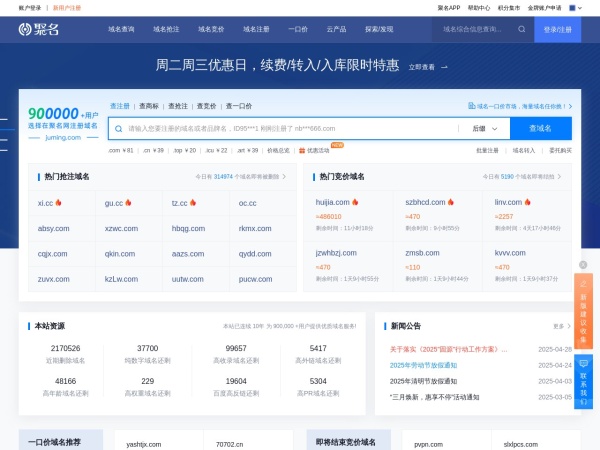Click the fire icon next to linv.com
This screenshot has height=450, width=600.
[x=528, y=202]
